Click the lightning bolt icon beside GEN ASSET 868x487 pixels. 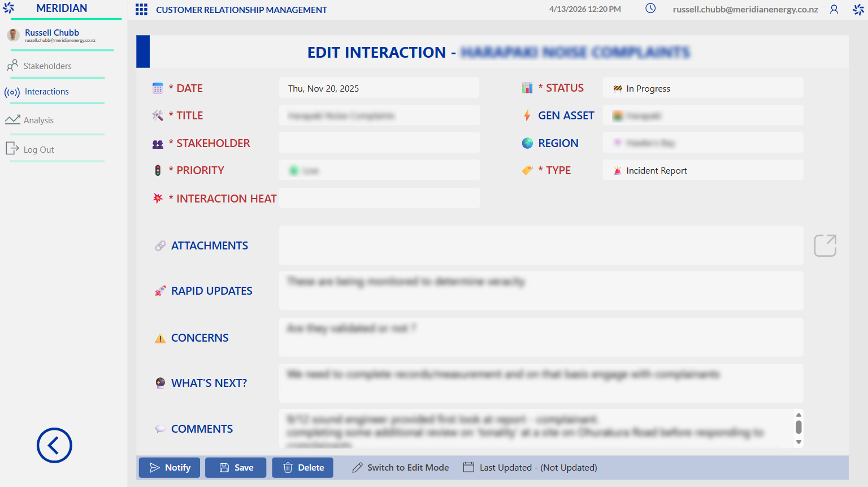point(527,115)
